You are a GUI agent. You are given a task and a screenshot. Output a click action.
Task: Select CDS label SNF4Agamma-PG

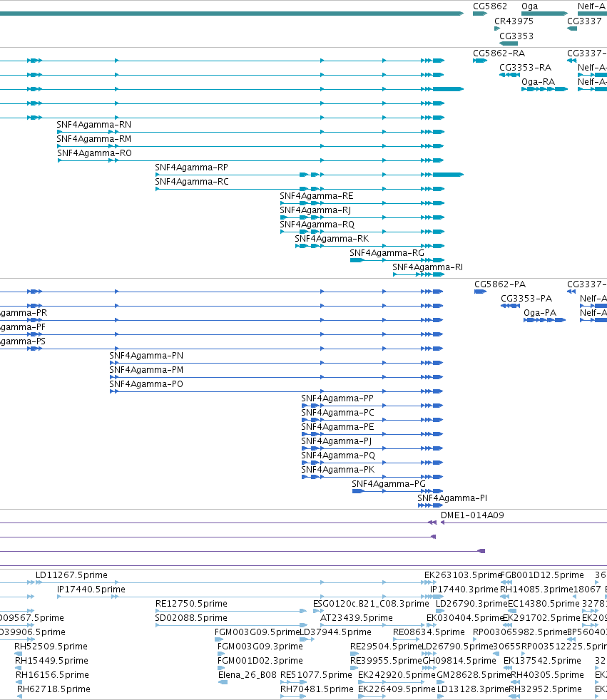[389, 485]
